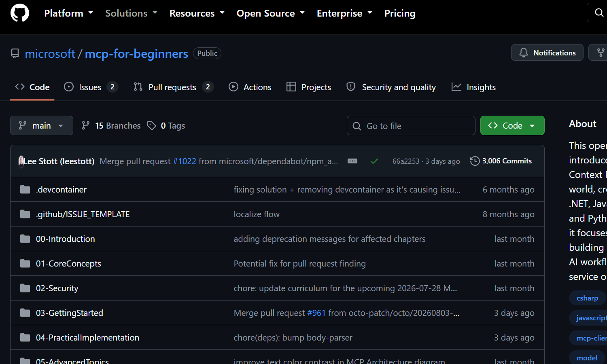Switch to the Code tab
Viewport: 607px width, 364px height.
point(32,87)
